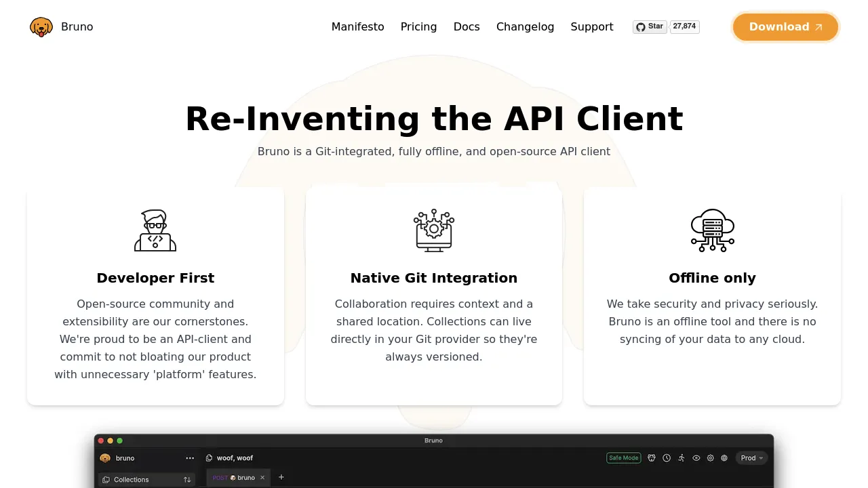Close the POST bruno tab
Image resolution: width=868 pixels, height=488 pixels.
tap(262, 478)
